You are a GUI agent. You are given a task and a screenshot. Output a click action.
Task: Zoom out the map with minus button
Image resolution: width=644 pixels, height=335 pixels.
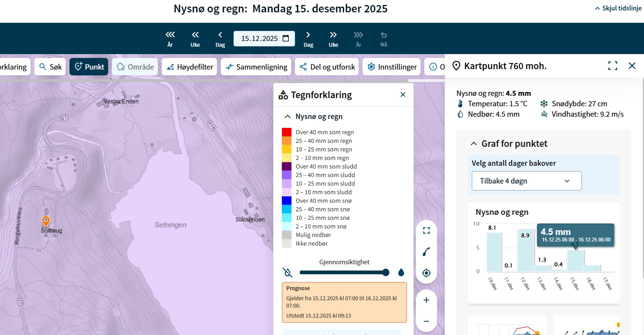point(426,321)
